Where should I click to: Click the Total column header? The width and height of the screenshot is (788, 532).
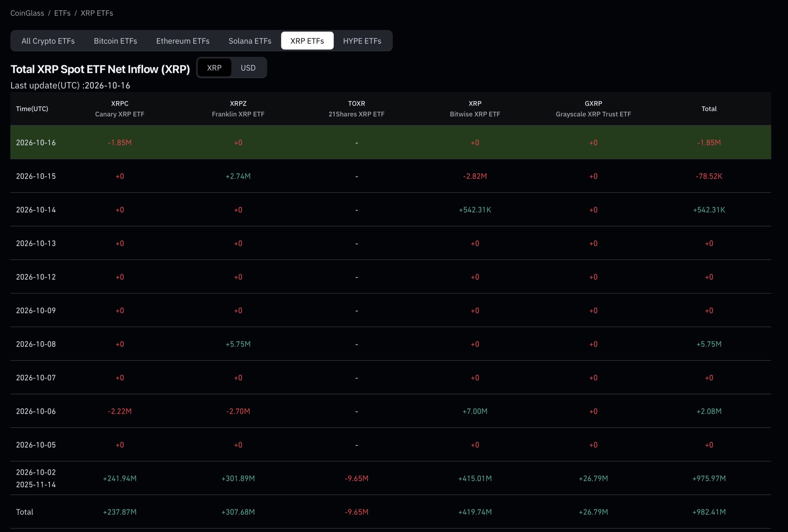coord(709,108)
